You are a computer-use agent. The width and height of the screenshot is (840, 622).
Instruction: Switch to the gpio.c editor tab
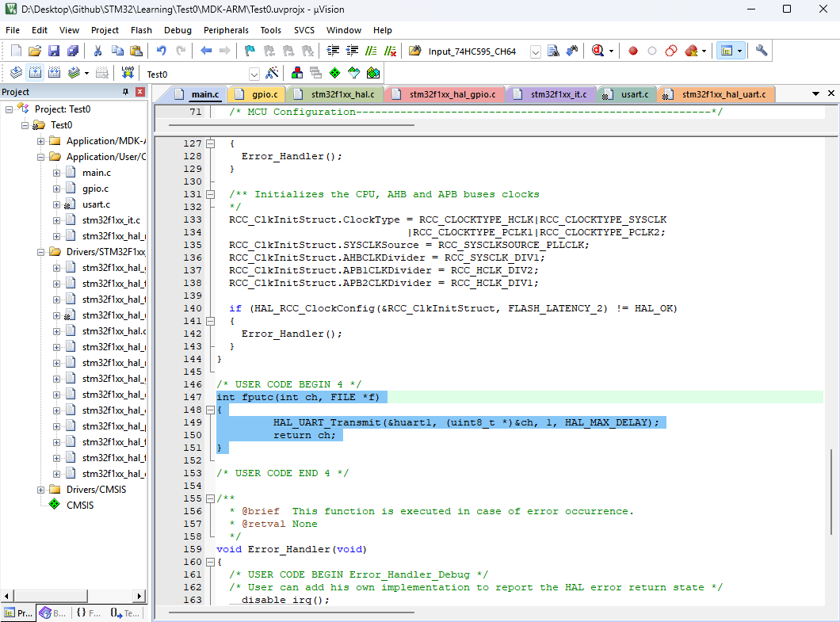tap(258, 94)
